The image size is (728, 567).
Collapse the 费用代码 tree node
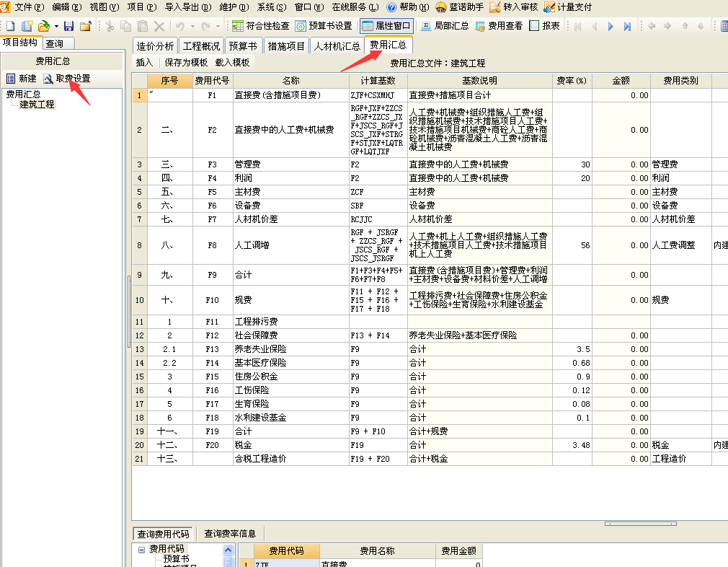coord(141,550)
